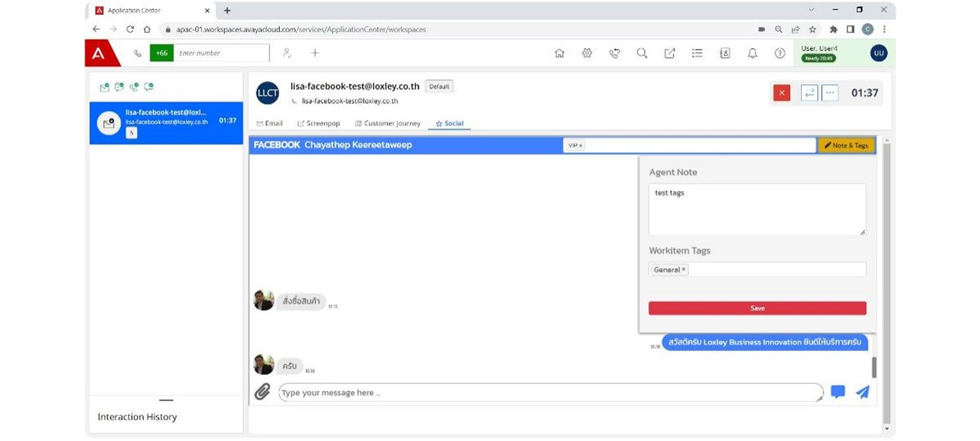Toggle the Note & Tags panel
This screenshot has width=980, height=441.
click(x=846, y=146)
